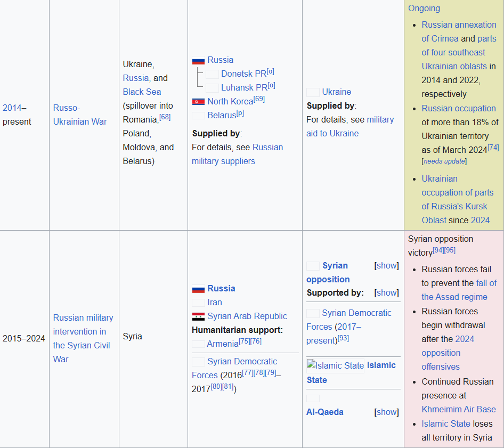Click the blank flag placeholder next to Ukraine
The height and width of the screenshot is (448, 504).
pos(313,92)
